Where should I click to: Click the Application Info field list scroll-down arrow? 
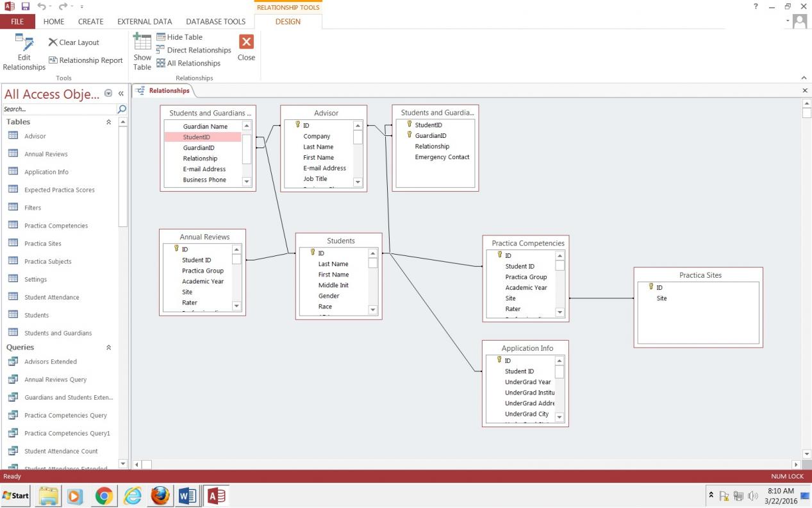559,418
